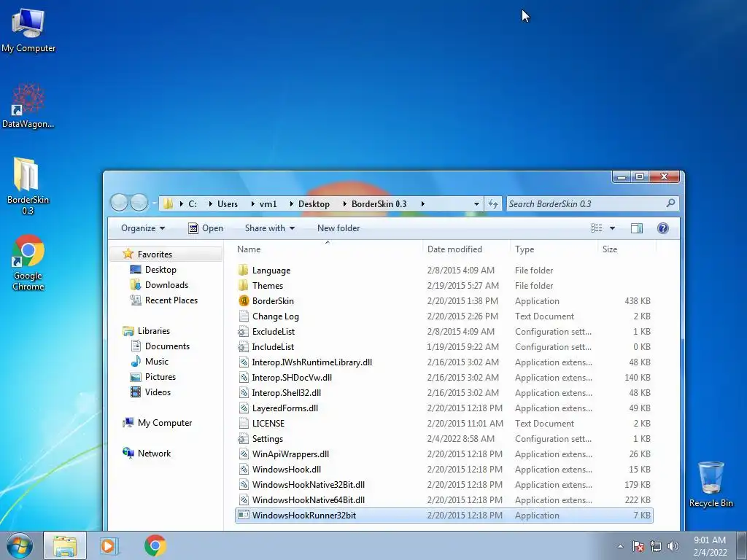The image size is (747, 560).
Task: Change your view icon button
Action: pyautogui.click(x=597, y=228)
